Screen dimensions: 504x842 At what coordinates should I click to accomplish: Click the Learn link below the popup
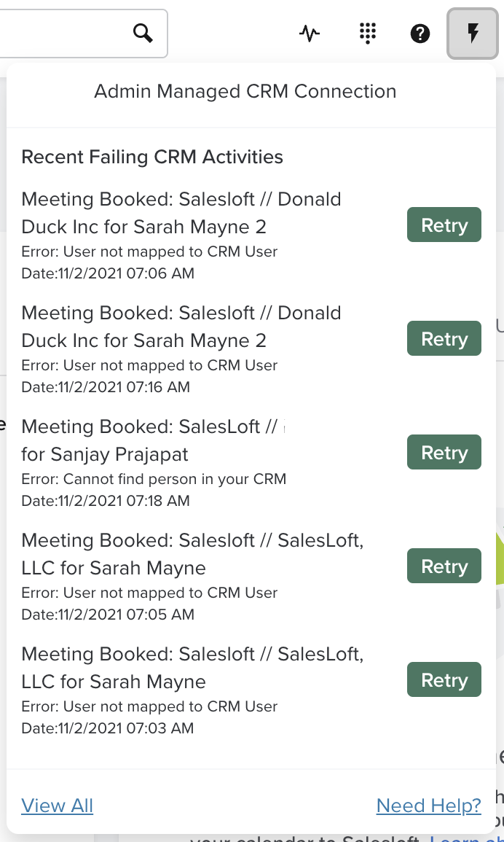[x=463, y=837]
